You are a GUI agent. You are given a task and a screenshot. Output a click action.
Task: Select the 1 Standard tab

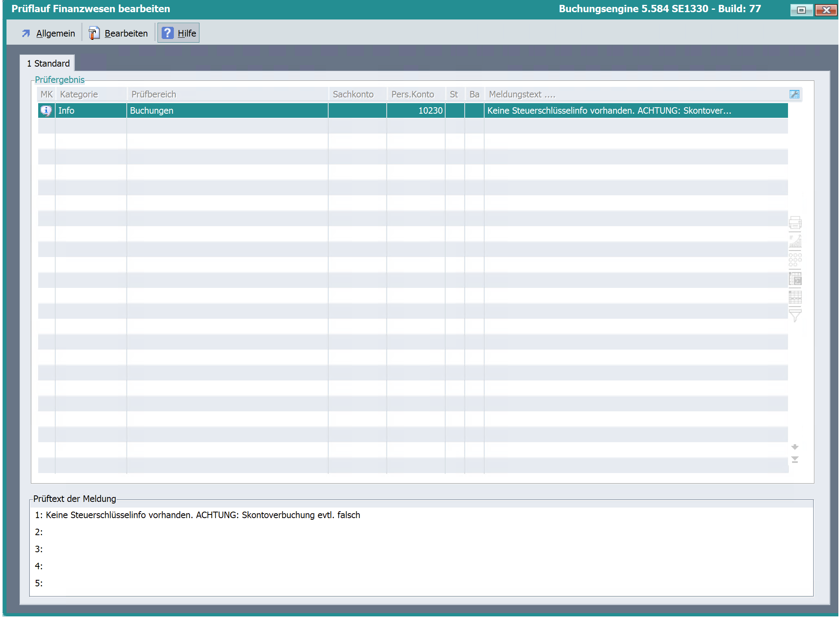point(48,63)
